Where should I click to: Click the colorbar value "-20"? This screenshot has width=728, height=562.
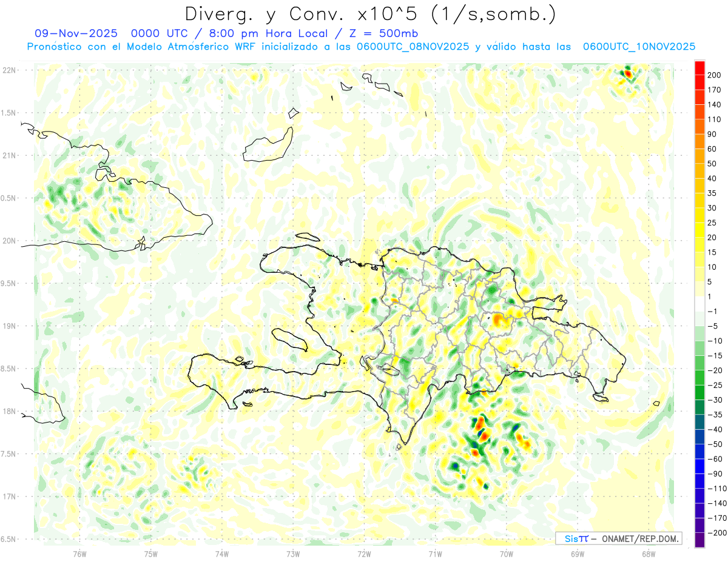716,370
